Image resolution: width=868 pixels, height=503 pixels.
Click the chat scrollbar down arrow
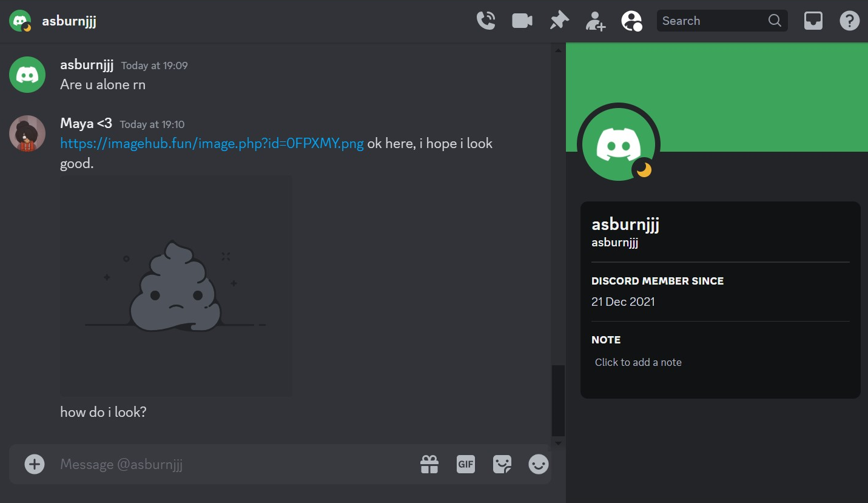tap(558, 443)
